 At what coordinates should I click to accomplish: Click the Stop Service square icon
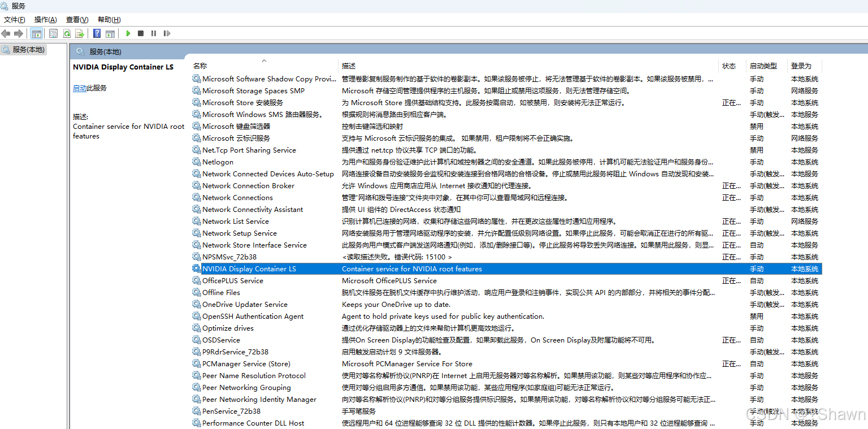pyautogui.click(x=141, y=33)
